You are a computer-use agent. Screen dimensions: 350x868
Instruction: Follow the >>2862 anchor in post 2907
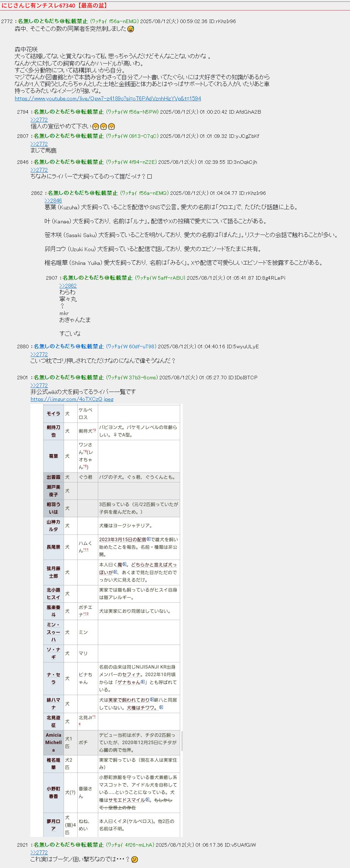68,286
